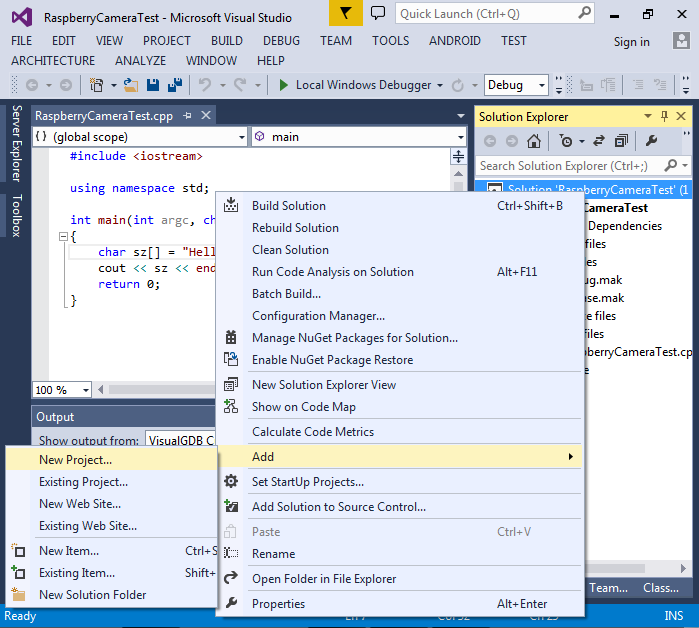Viewport: 699px width, 628px height.
Task: Select Build Solution from context menu
Action: 400,206
